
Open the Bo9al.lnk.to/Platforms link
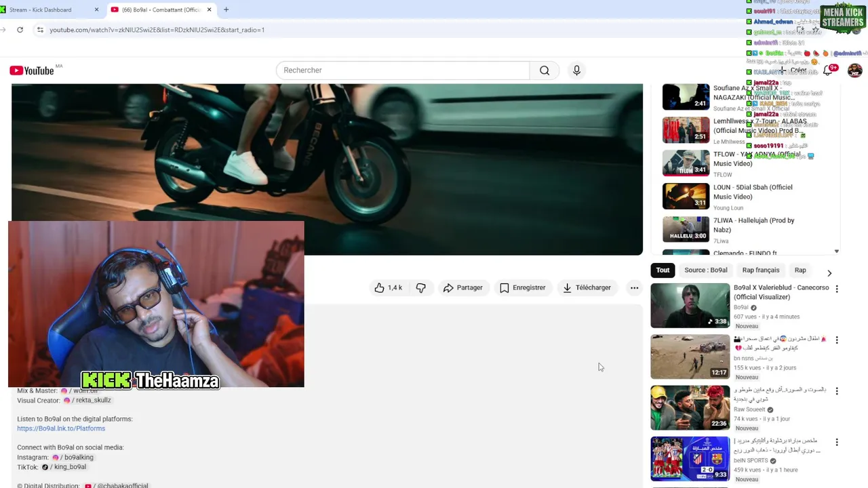point(61,428)
